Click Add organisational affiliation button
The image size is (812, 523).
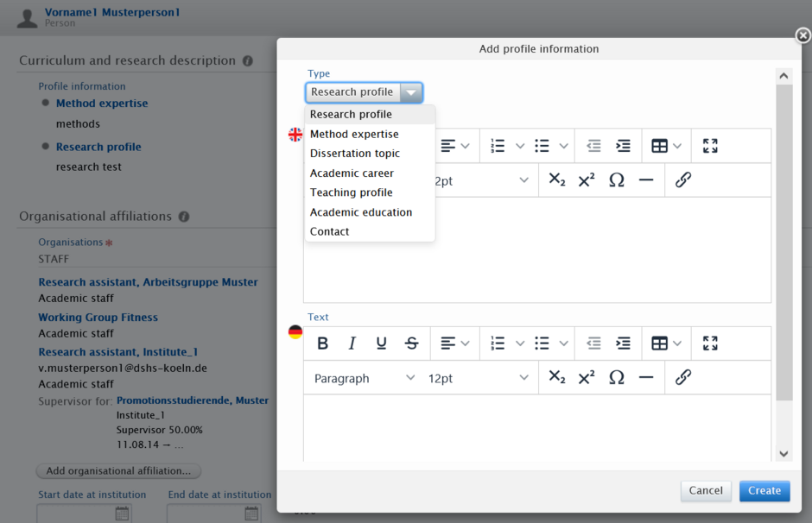(x=118, y=470)
